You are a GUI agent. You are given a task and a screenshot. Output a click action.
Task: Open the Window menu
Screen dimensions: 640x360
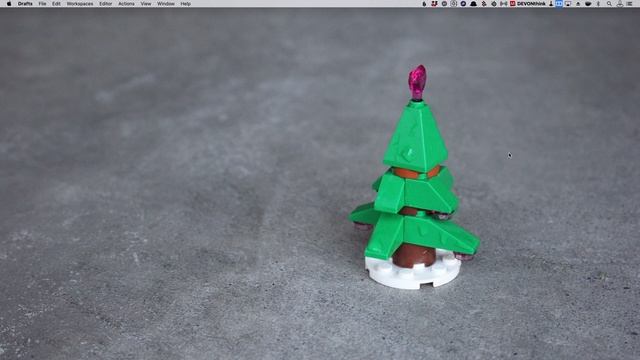click(x=166, y=4)
